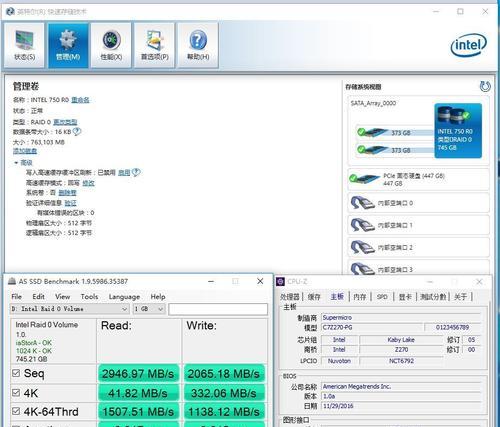Open the 首选项(P) preferences page

point(155,45)
